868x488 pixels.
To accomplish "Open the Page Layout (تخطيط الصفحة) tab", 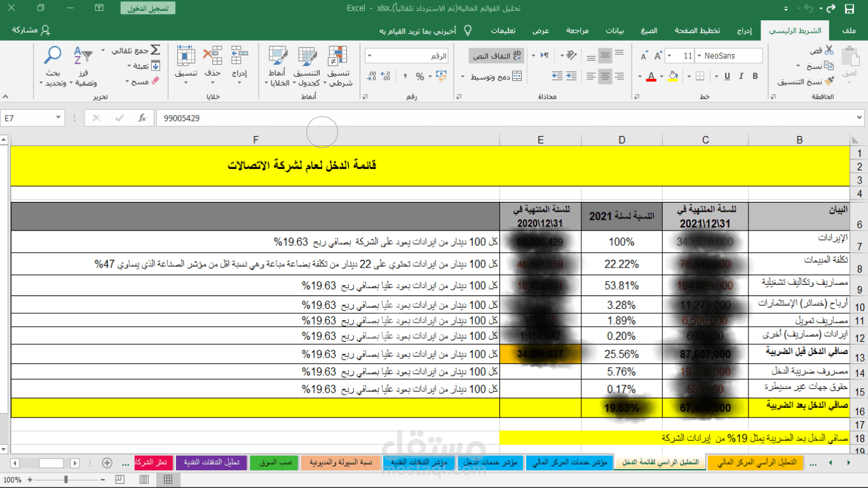I will coord(696,30).
